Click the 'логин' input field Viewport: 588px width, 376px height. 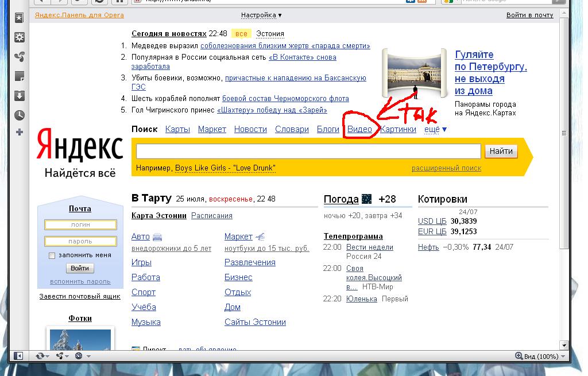[x=80, y=224]
